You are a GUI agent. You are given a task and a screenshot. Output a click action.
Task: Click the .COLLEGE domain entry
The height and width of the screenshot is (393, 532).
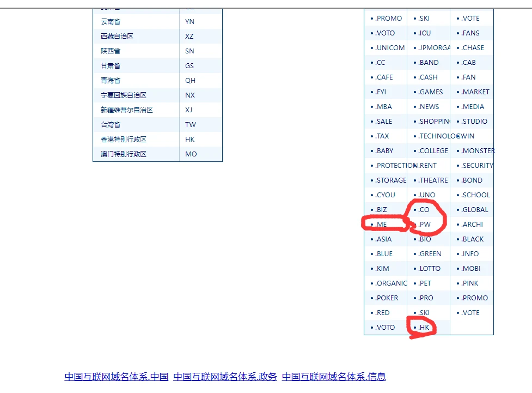pos(433,151)
